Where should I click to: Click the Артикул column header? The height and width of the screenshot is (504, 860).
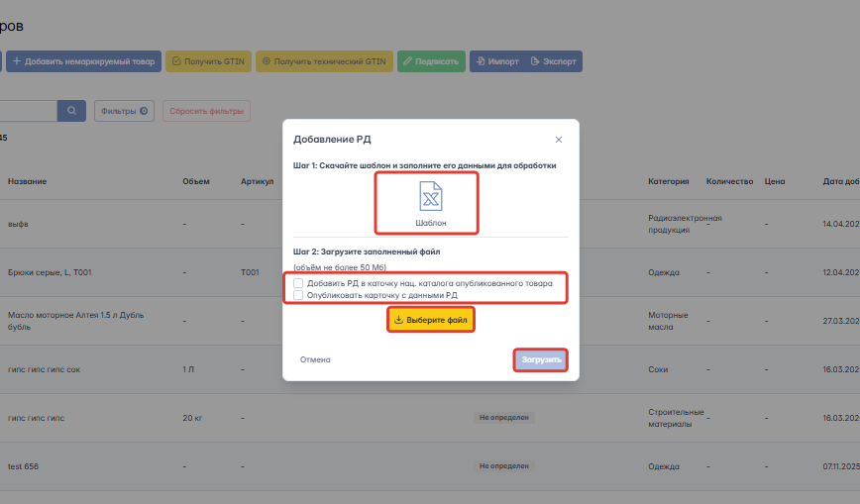257,181
